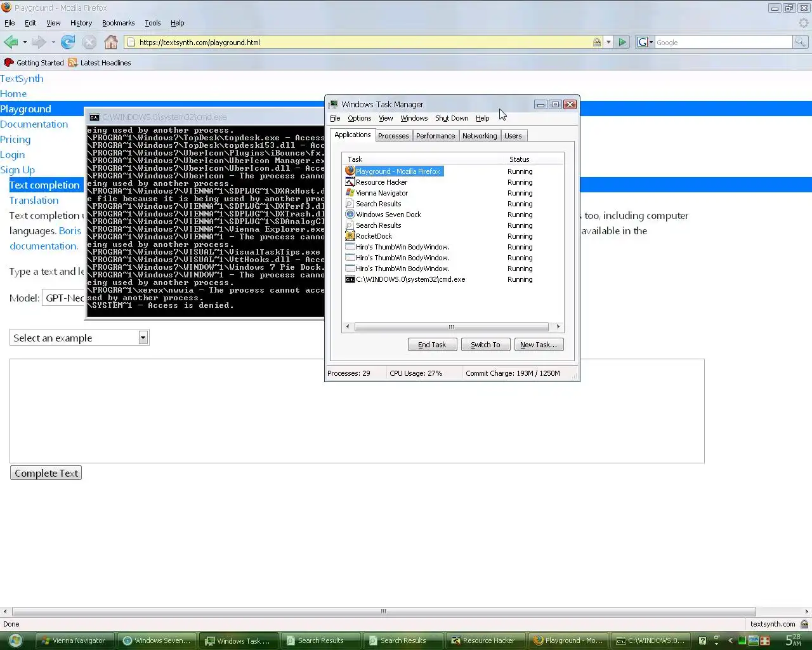Open the Firefox Tools menu
The width and height of the screenshot is (812, 650).
[153, 23]
